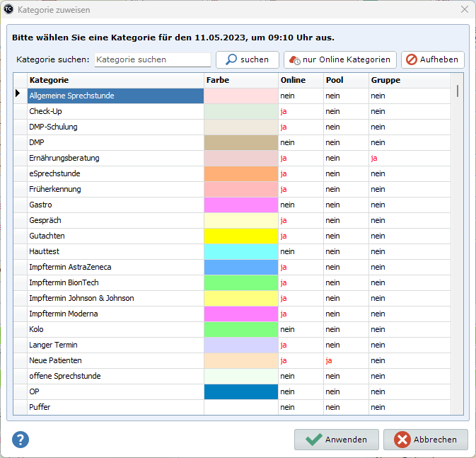Screen dimensions: 476x458
Task: Click the Gruppe column header
Action: (410, 80)
